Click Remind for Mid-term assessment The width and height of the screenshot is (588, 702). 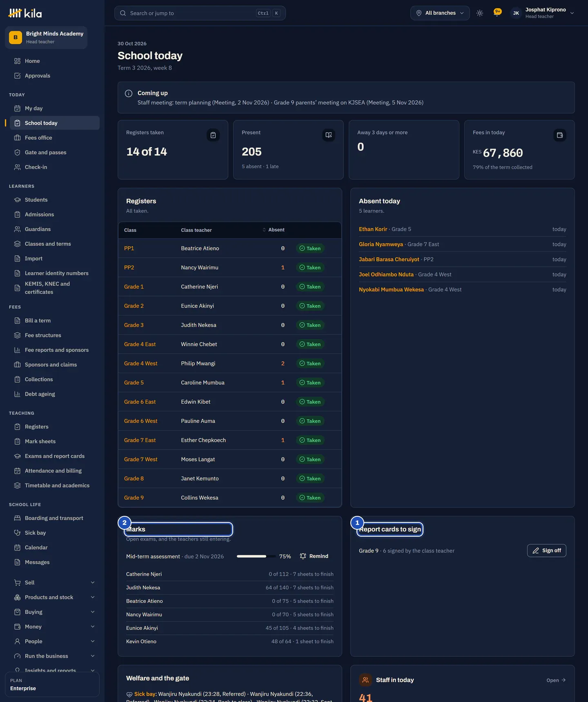tap(314, 556)
